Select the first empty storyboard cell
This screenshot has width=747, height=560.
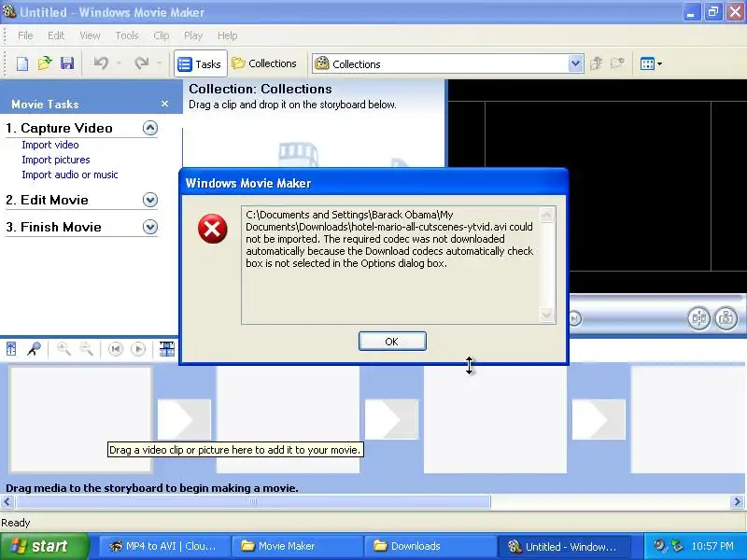(80, 419)
